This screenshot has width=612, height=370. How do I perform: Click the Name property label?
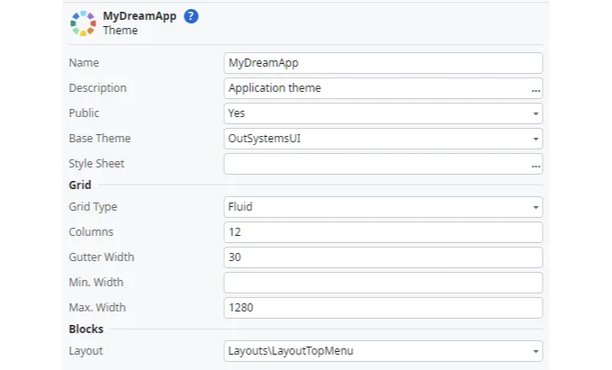tap(84, 63)
